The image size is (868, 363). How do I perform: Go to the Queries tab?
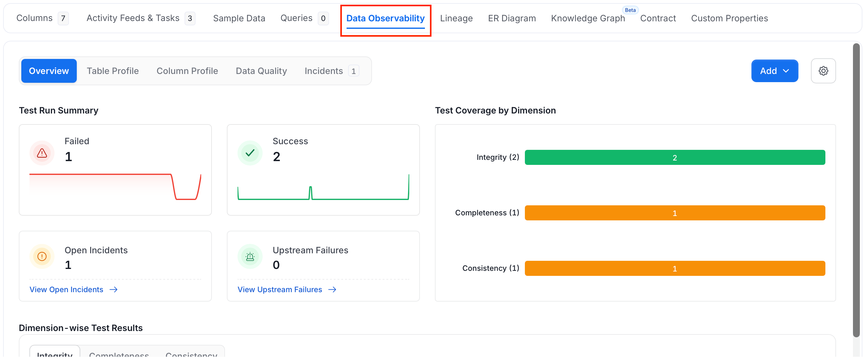pos(304,18)
